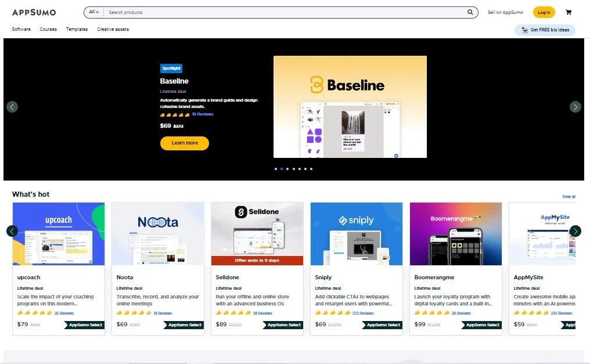Image resolution: width=590 pixels, height=364 pixels.
Task: Show previous What's hot products
Action: click(12, 231)
